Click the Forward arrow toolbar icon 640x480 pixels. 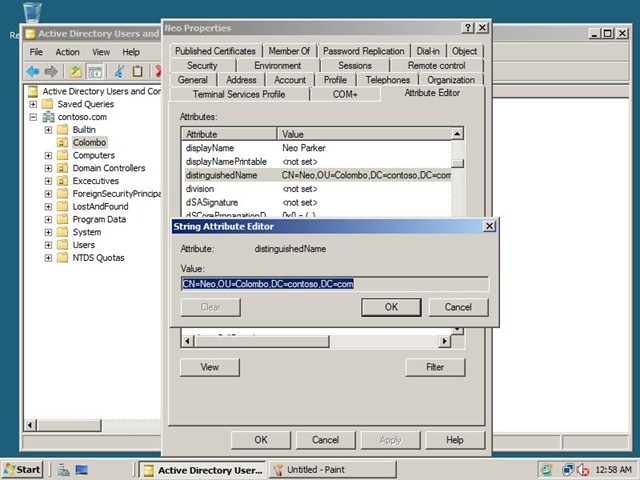pos(51,72)
